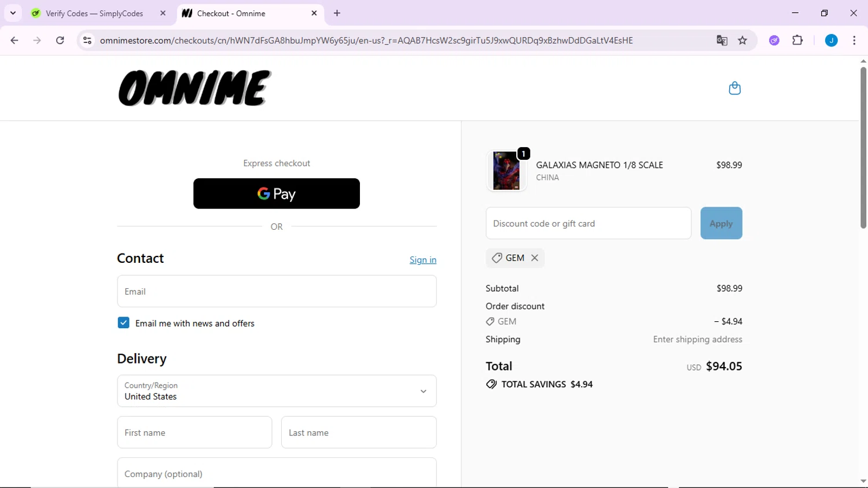
Task: Close the Checkout - Omnime tab
Action: coord(314,13)
